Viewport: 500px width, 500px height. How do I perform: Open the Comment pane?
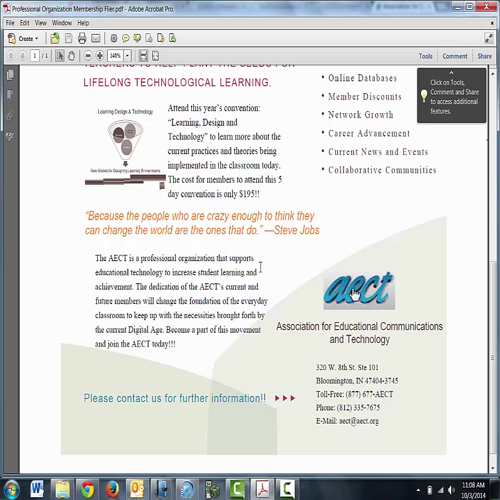455,56
